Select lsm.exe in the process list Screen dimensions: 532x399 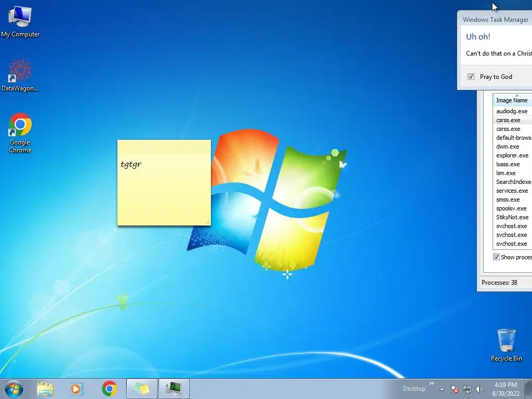coord(512,173)
